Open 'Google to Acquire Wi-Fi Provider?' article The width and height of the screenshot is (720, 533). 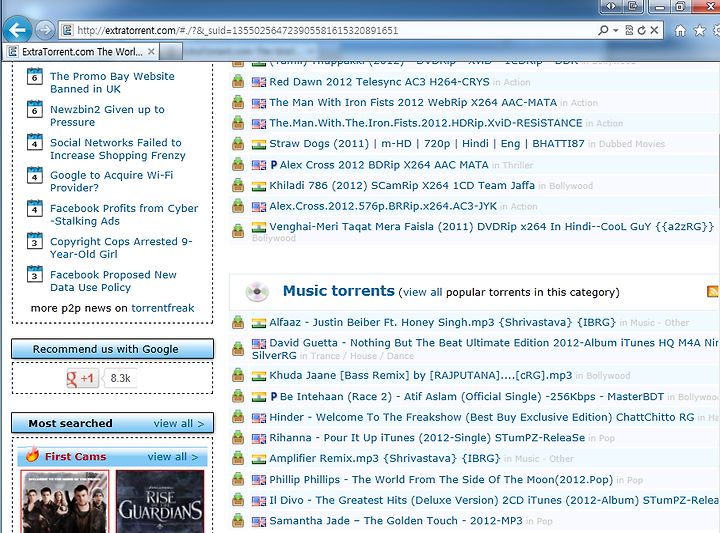pyautogui.click(x=112, y=181)
